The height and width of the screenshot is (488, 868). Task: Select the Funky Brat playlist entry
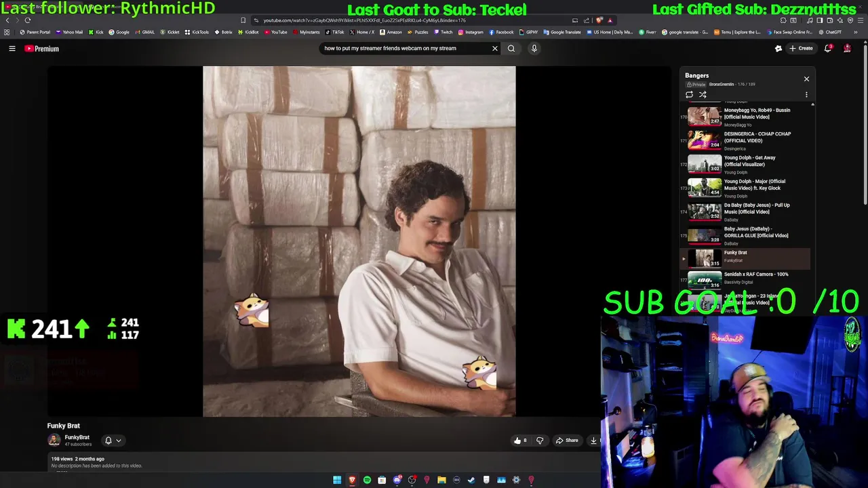[746, 258]
